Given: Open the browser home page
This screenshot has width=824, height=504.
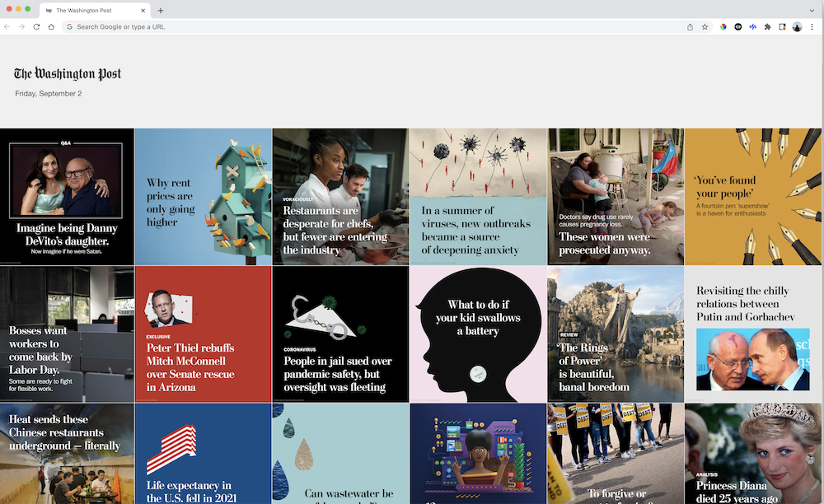Looking at the screenshot, I should click(51, 27).
